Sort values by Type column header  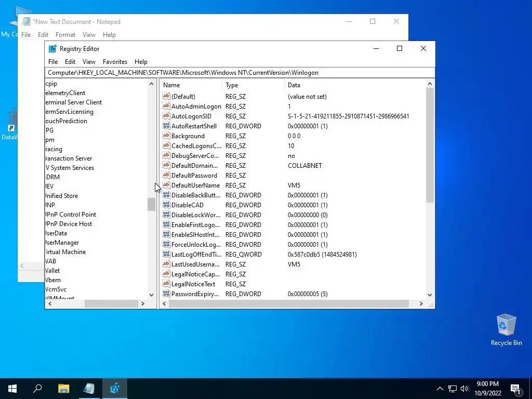click(x=254, y=85)
